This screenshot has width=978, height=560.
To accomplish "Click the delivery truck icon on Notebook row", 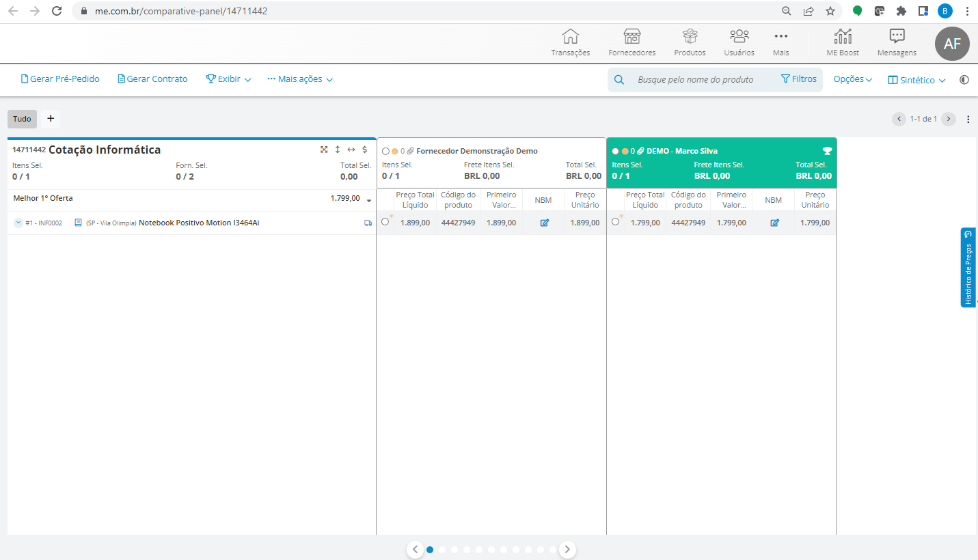I will pos(368,223).
